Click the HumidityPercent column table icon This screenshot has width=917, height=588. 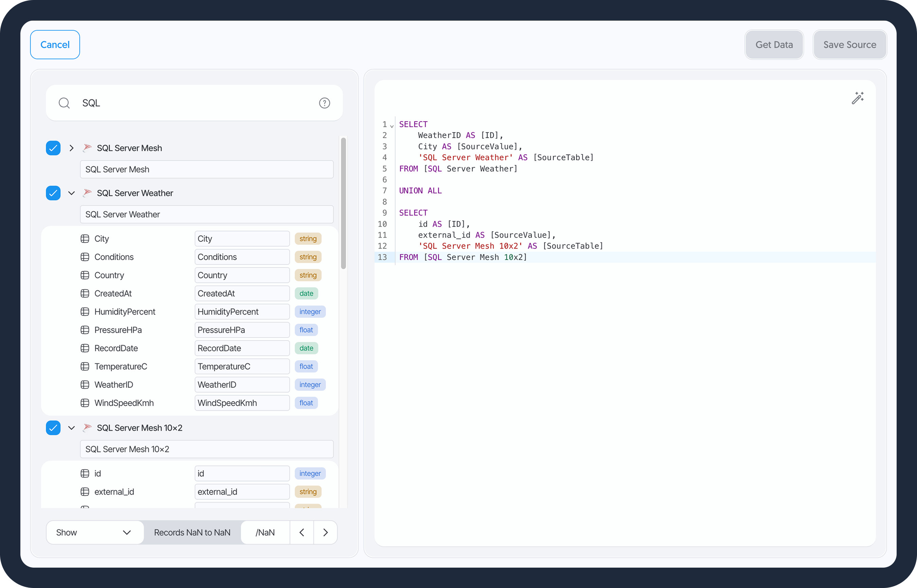(85, 312)
